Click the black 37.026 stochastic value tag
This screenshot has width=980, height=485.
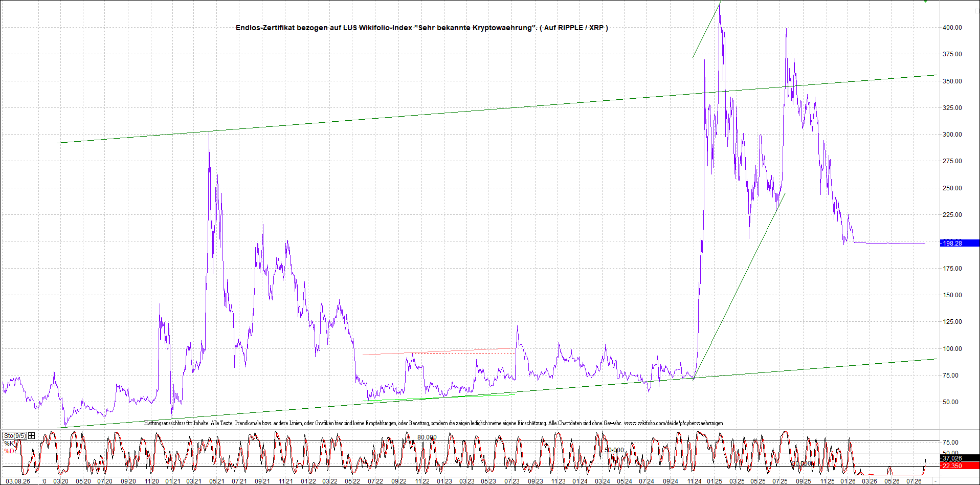(x=960, y=458)
